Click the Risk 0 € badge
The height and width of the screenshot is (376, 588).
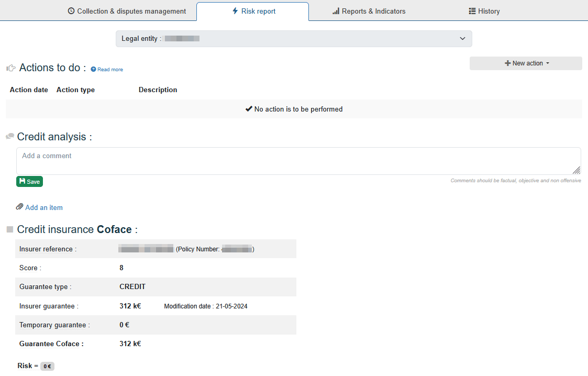pyautogui.click(x=47, y=366)
